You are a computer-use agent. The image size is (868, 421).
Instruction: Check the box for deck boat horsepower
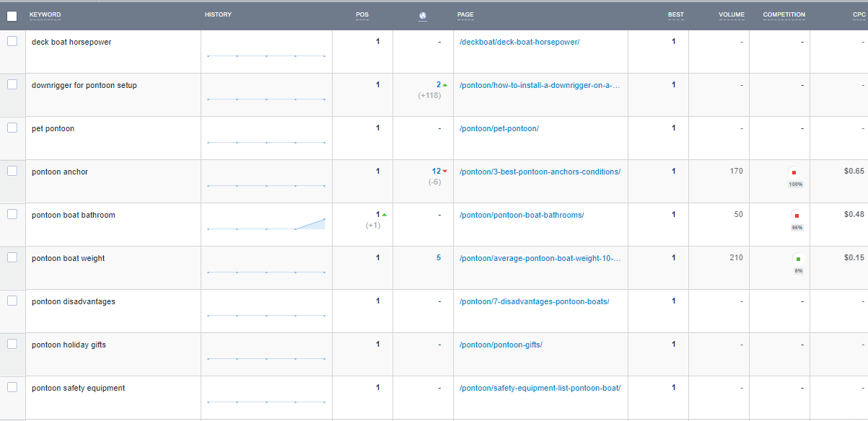point(12,42)
